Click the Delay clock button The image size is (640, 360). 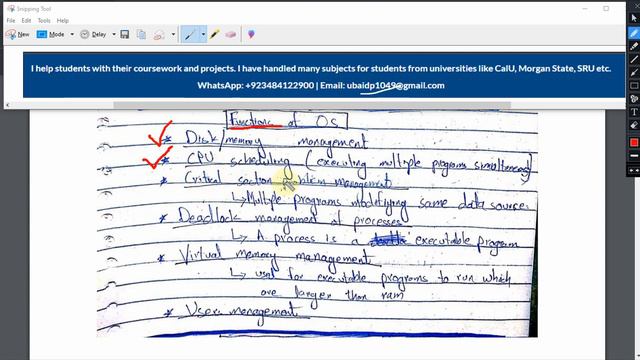[93, 35]
